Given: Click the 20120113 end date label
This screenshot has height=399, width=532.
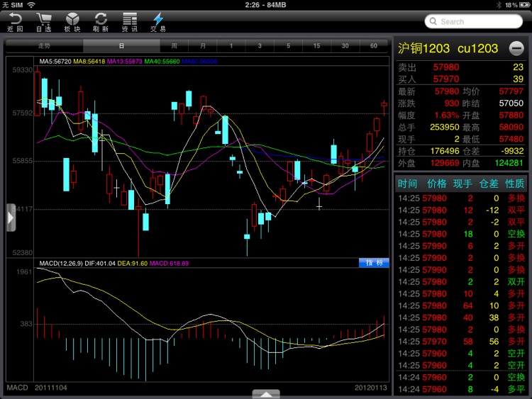Looking at the screenshot, I should click(370, 388).
